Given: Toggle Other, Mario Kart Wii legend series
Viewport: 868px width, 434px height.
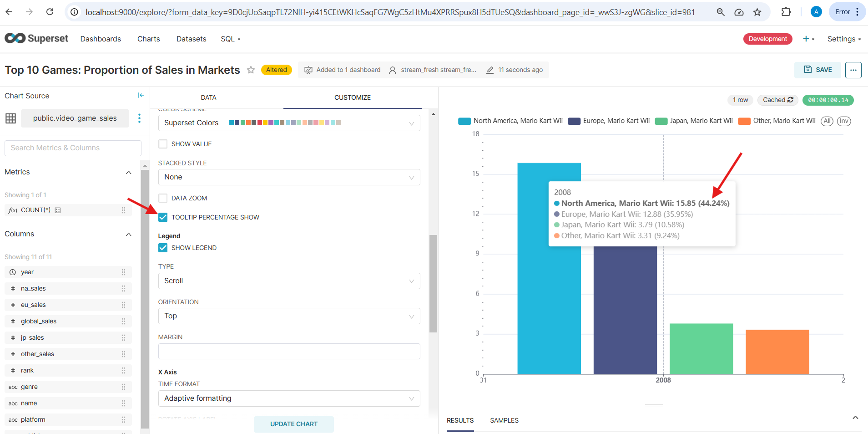Looking at the screenshot, I should pyautogui.click(x=777, y=121).
